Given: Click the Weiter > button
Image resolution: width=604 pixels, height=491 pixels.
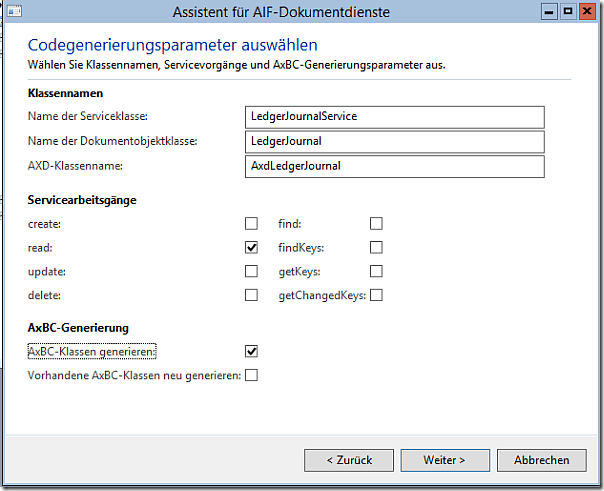Looking at the screenshot, I should click(x=445, y=460).
